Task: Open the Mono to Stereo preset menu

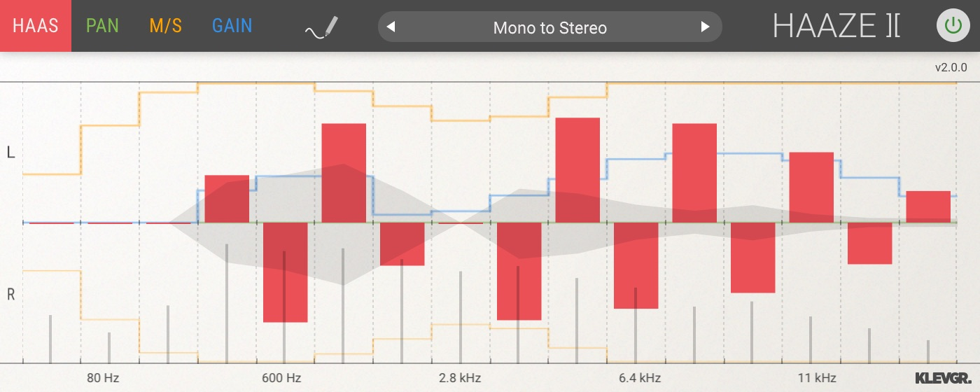Action: click(x=549, y=28)
